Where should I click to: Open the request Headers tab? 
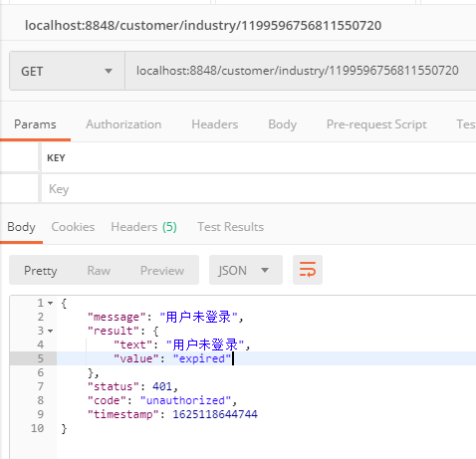coord(215,124)
